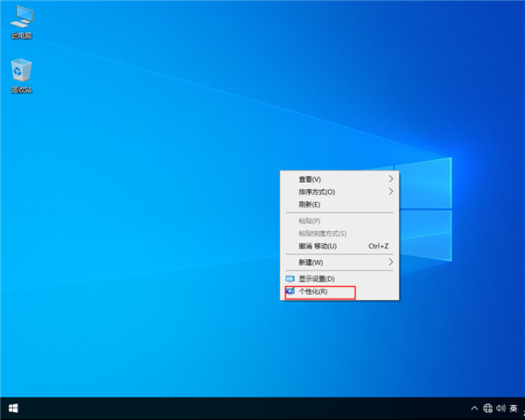Click the Windows Start button

tap(13, 408)
